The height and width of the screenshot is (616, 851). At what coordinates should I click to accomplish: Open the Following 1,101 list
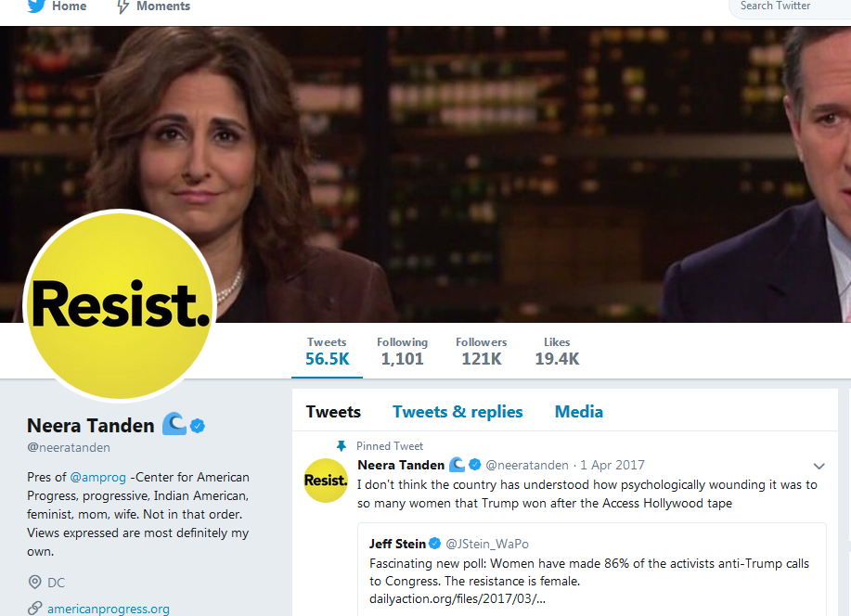tap(402, 352)
